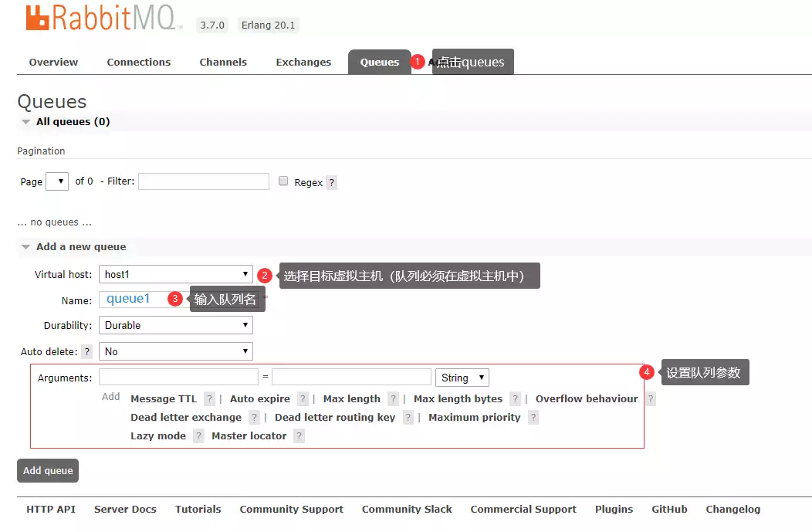Show help for Lazy mode
Screen dimensions: 812x532
pyautogui.click(x=198, y=436)
